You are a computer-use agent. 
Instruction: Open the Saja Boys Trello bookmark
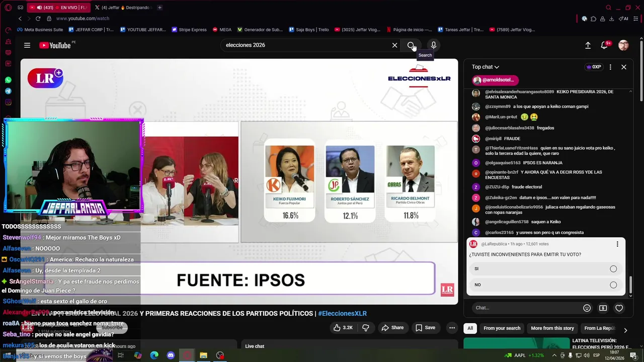[309, 30]
